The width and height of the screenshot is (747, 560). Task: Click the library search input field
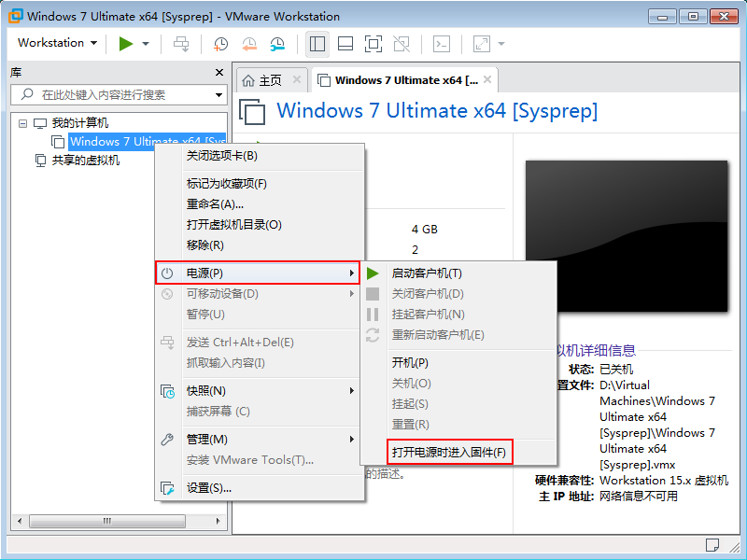(x=120, y=94)
